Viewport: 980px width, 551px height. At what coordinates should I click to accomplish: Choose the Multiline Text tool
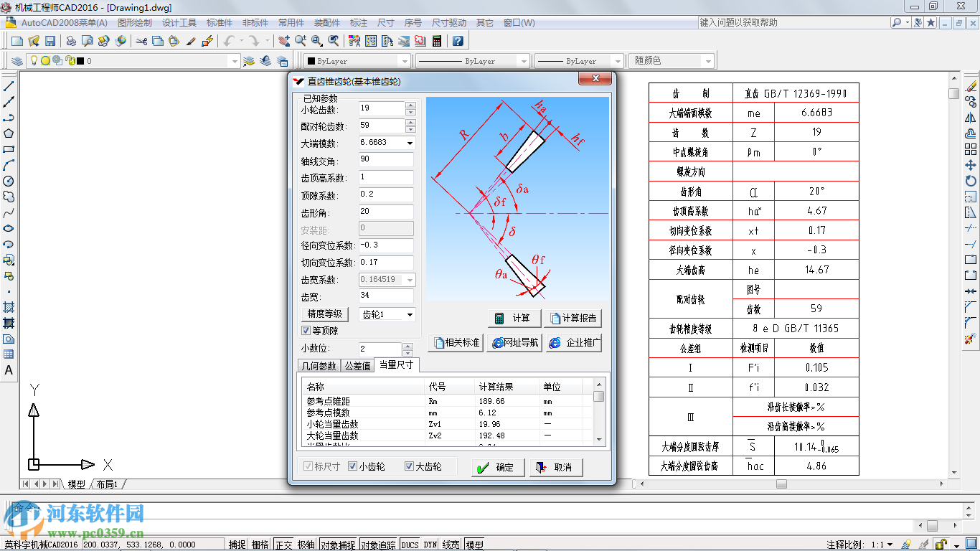click(x=9, y=371)
